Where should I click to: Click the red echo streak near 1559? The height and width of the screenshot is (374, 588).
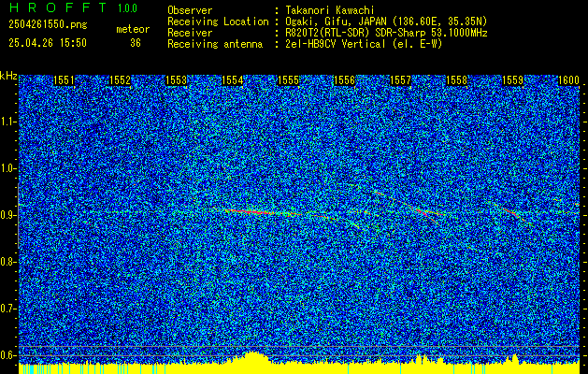[x=510, y=211]
